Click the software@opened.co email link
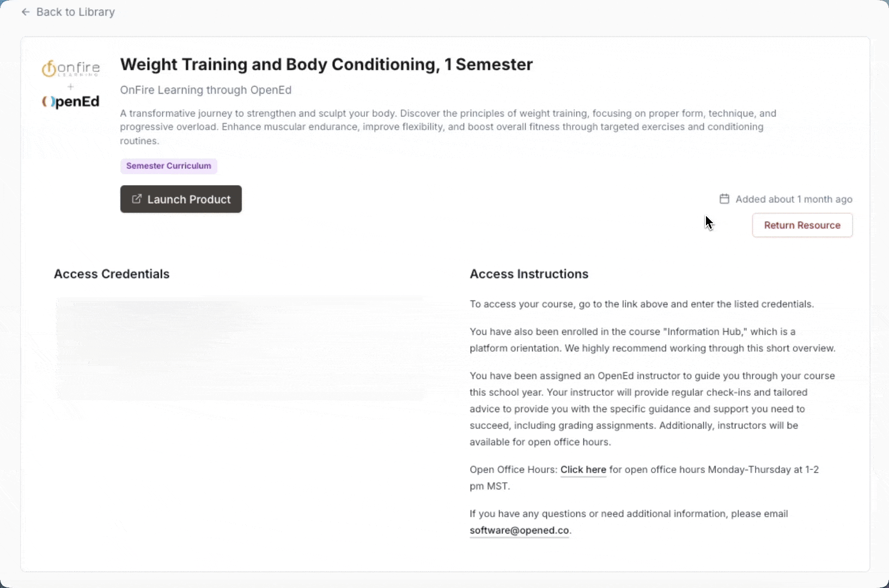The image size is (889, 588). click(519, 530)
